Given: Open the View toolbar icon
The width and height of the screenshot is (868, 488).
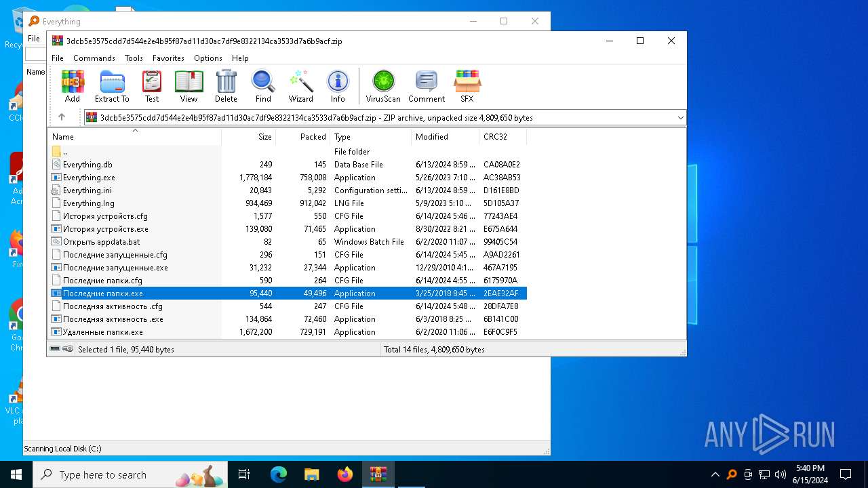Looking at the screenshot, I should tap(189, 86).
